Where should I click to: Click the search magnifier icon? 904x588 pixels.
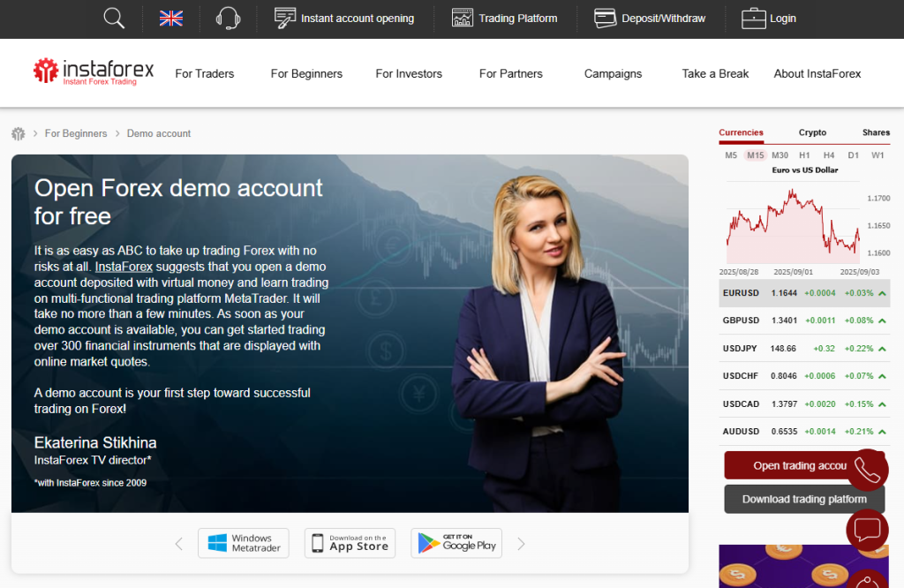112,18
